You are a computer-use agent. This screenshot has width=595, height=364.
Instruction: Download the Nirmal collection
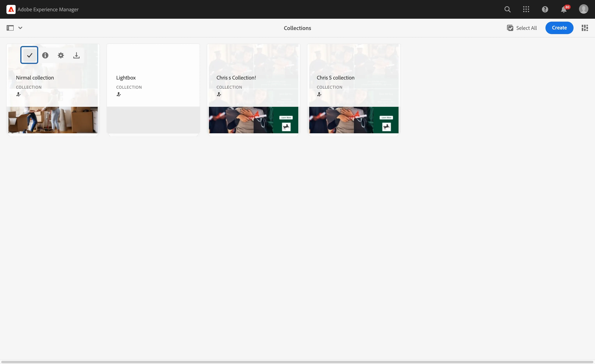click(x=76, y=56)
